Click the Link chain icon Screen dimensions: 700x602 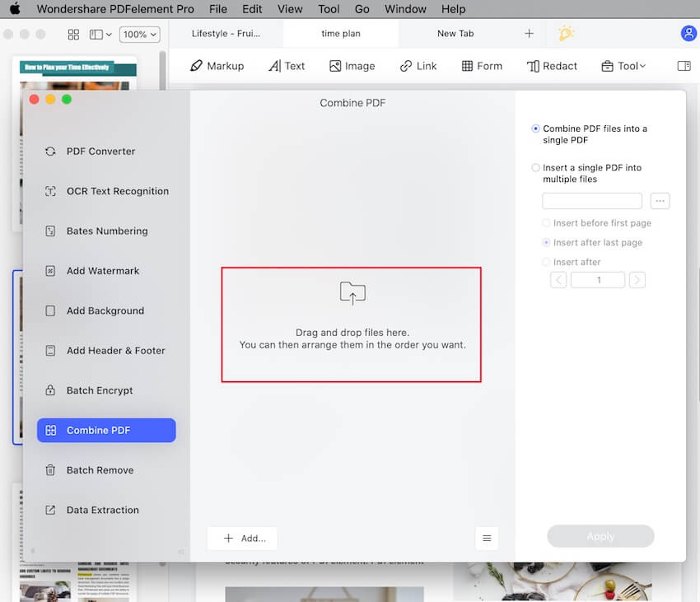pos(406,66)
